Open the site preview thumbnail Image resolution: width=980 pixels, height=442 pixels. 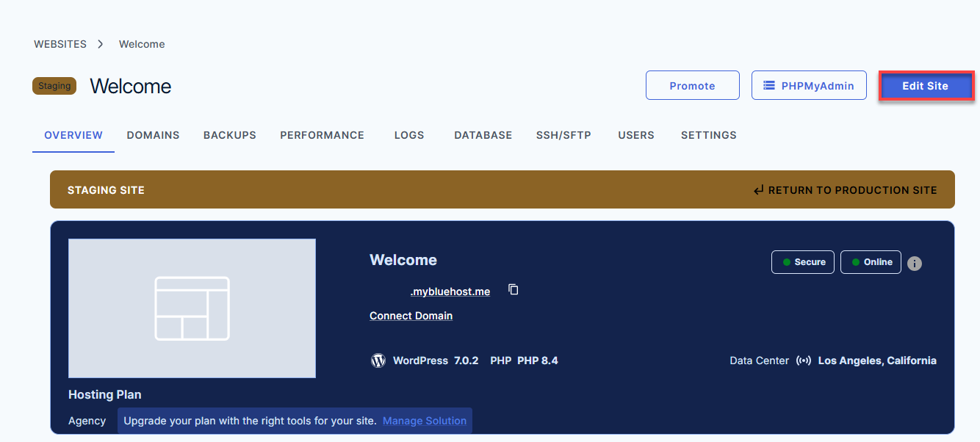click(192, 308)
